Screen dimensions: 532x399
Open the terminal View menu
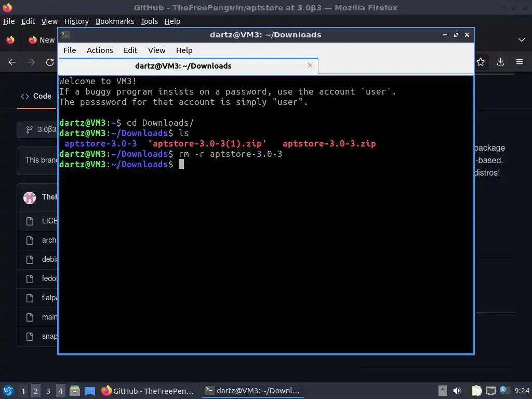[x=156, y=50]
